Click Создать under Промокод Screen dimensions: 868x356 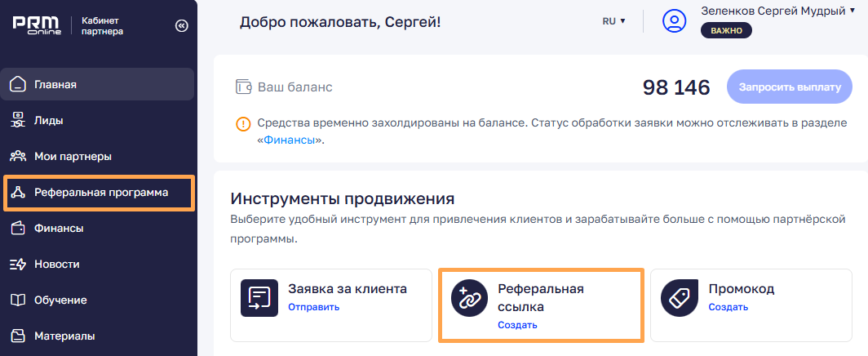pyautogui.click(x=728, y=307)
